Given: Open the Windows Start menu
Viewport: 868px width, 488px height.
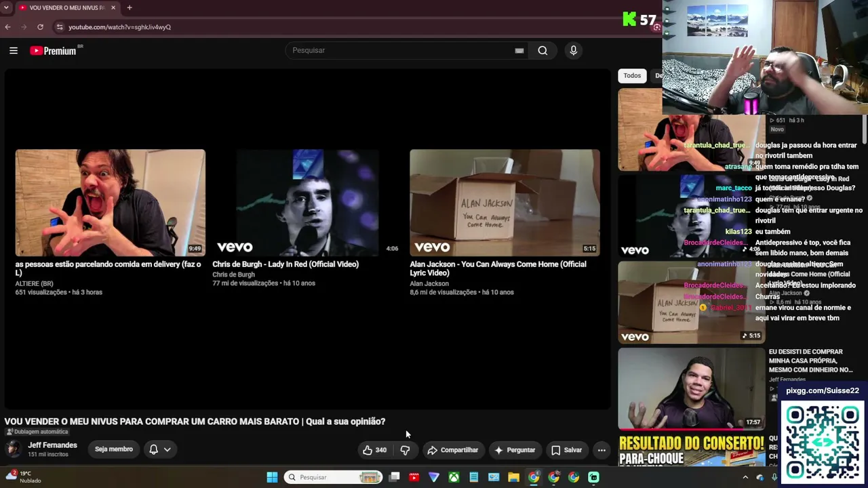Looking at the screenshot, I should [x=272, y=477].
